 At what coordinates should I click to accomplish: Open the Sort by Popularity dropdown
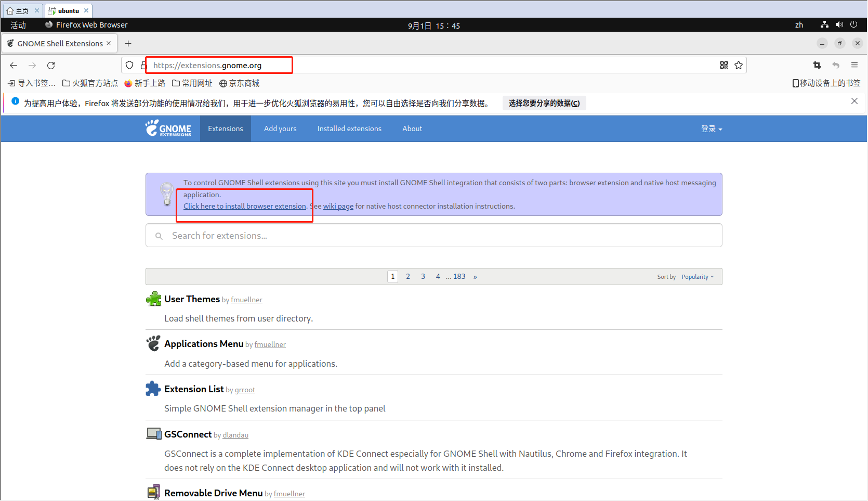[698, 277]
